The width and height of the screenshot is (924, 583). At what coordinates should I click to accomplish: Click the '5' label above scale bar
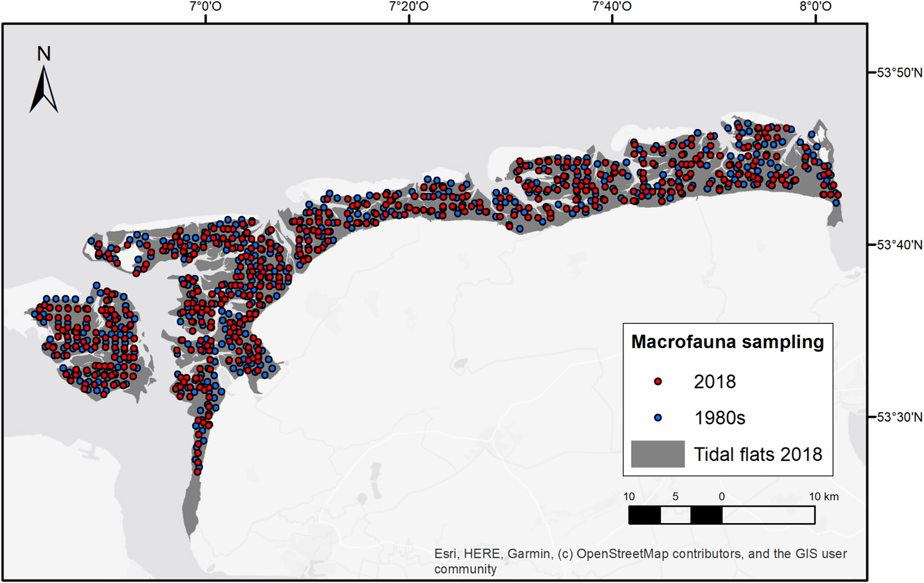(675, 497)
